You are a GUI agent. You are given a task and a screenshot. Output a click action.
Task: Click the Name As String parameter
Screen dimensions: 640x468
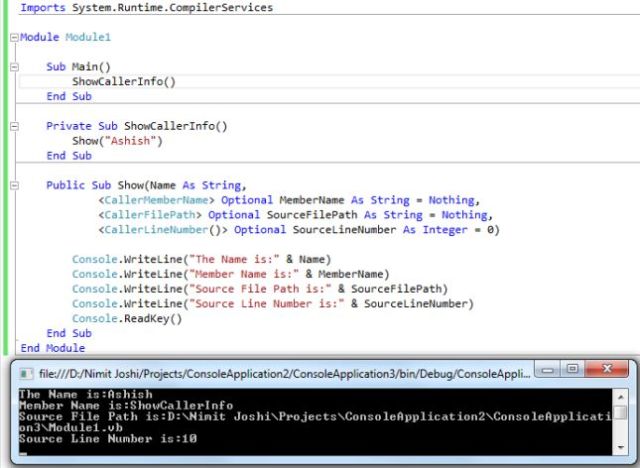click(x=196, y=186)
